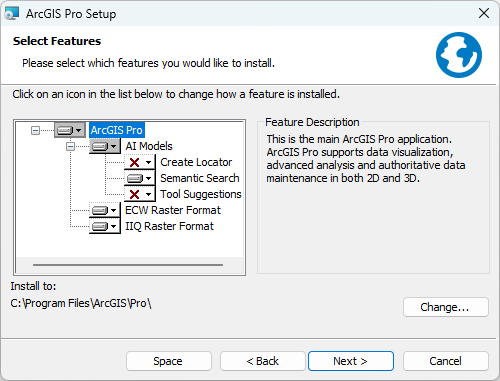500x381 pixels.
Task: Select the ArcGIS Pro feature label
Action: 117,130
